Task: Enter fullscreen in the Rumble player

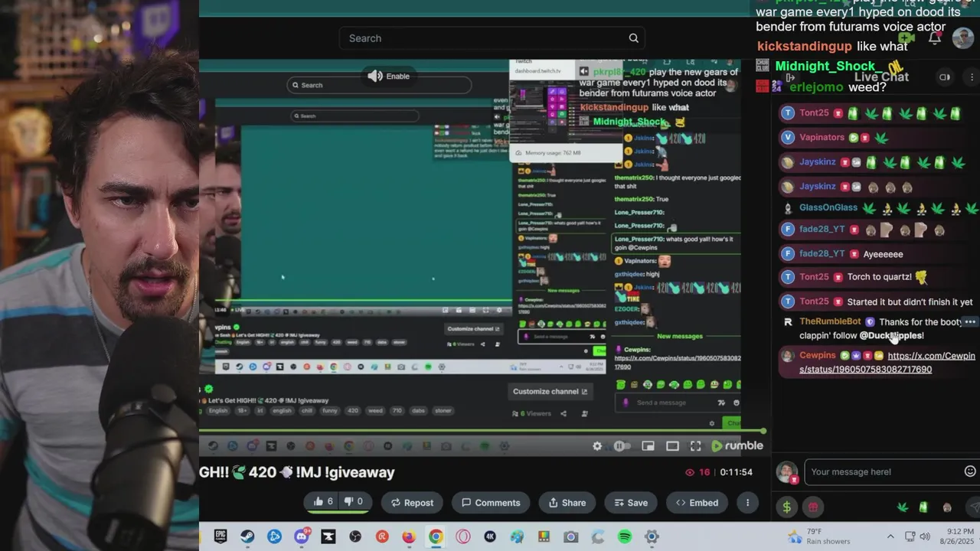Action: pyautogui.click(x=696, y=446)
